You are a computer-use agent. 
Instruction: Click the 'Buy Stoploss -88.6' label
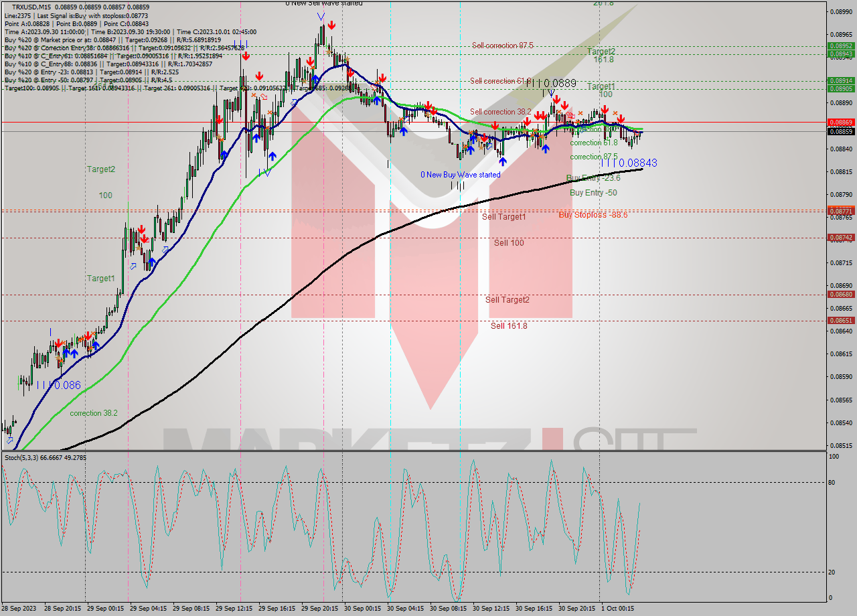tap(593, 215)
